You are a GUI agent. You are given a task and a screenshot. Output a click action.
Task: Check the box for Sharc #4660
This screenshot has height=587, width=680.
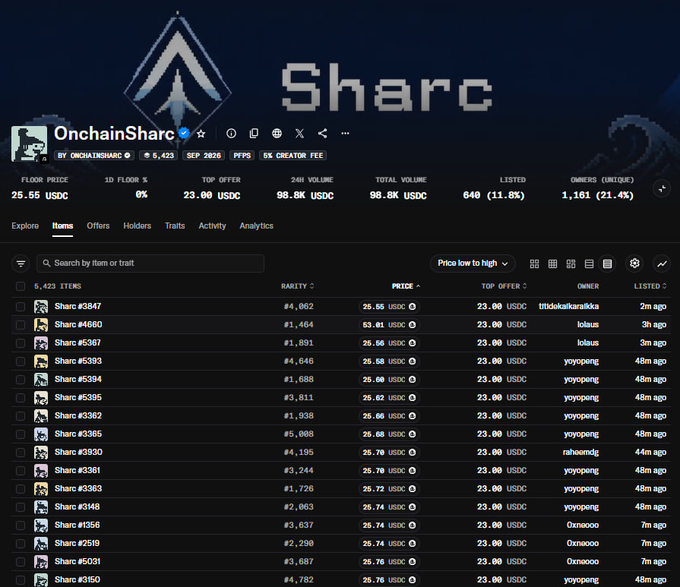[20, 325]
